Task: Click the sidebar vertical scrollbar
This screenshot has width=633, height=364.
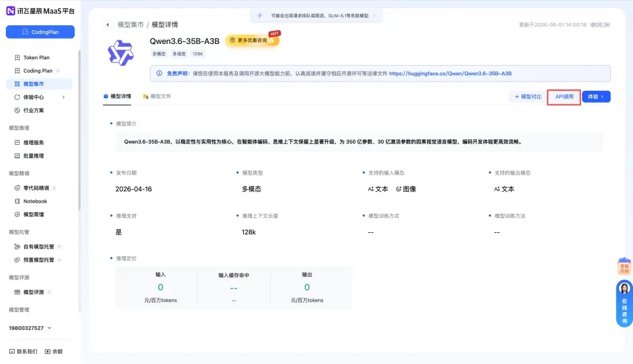Action: click(79, 129)
